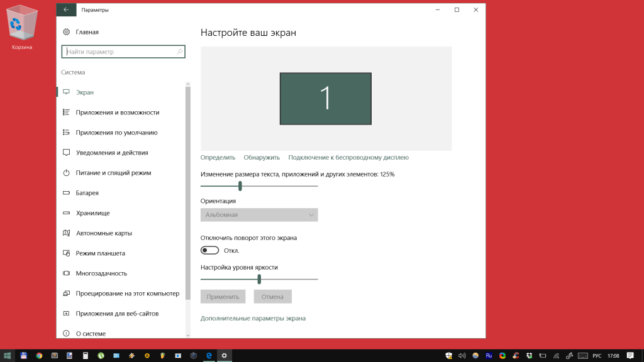Click the CCleaner tray icon
This screenshot has height=362, width=644.
(x=516, y=356)
